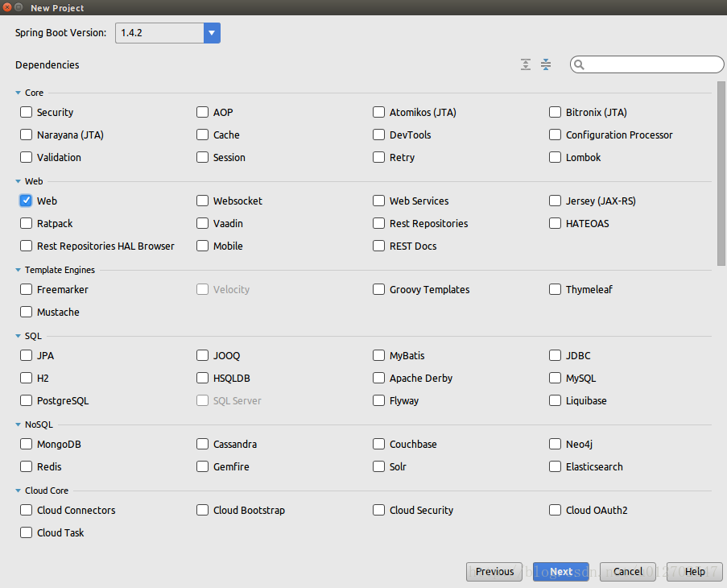Go back with the Previous button
This screenshot has height=588, width=727.
coord(494,572)
